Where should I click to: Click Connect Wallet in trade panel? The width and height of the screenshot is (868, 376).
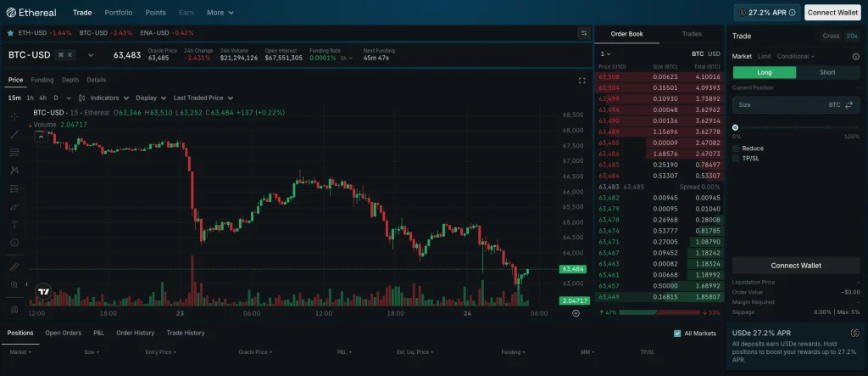pos(795,266)
